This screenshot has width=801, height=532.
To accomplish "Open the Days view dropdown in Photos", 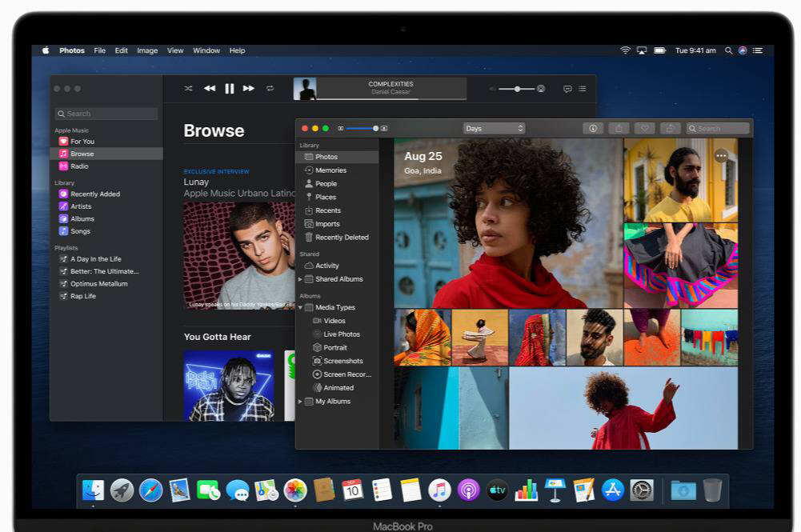I will pyautogui.click(x=495, y=129).
